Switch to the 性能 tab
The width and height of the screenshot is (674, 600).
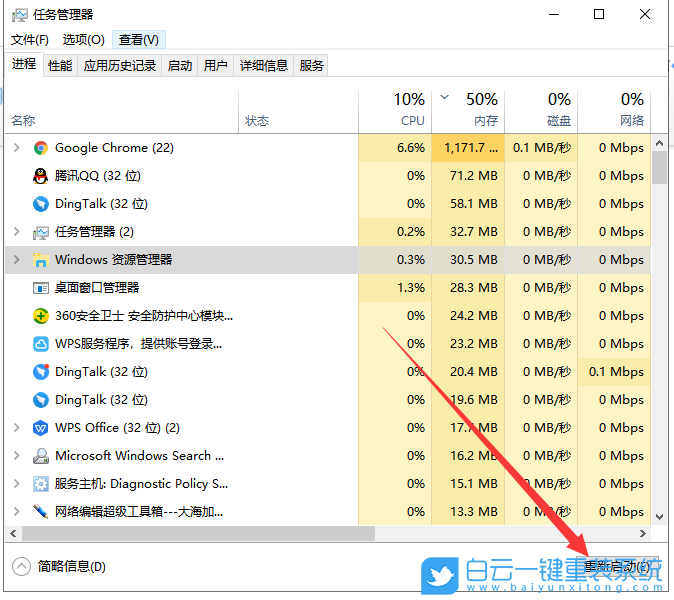(60, 65)
